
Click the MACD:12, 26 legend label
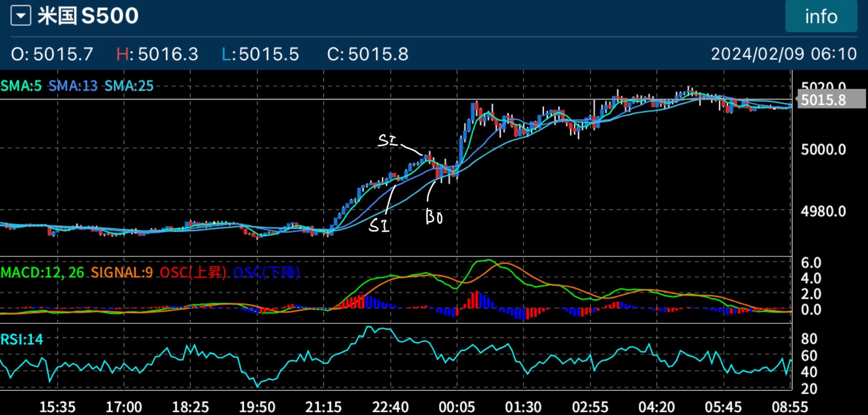[42, 273]
